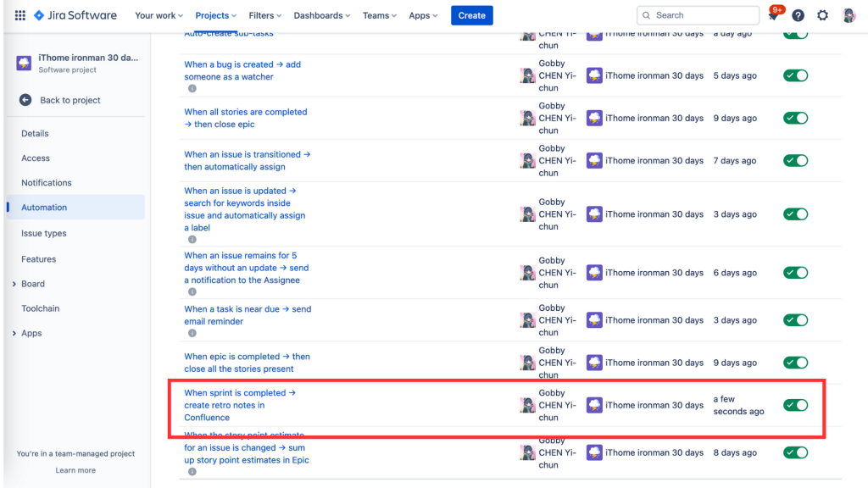Select Automation in the sidebar
The image size is (868, 488).
(75, 208)
